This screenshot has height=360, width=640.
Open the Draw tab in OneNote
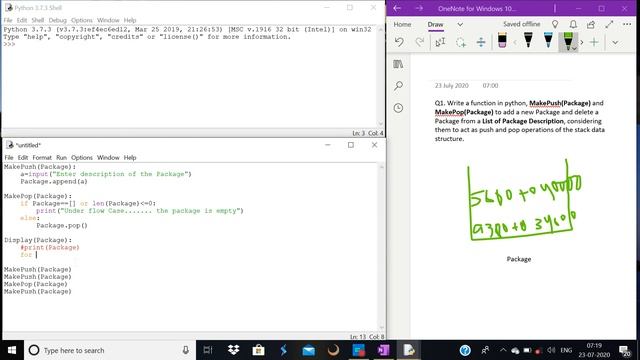(435, 24)
